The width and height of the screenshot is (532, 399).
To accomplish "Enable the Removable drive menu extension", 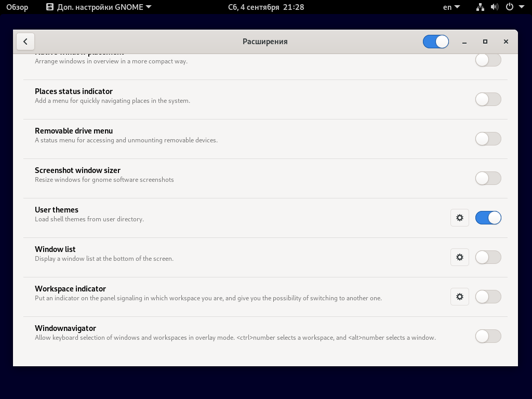I will point(488,139).
